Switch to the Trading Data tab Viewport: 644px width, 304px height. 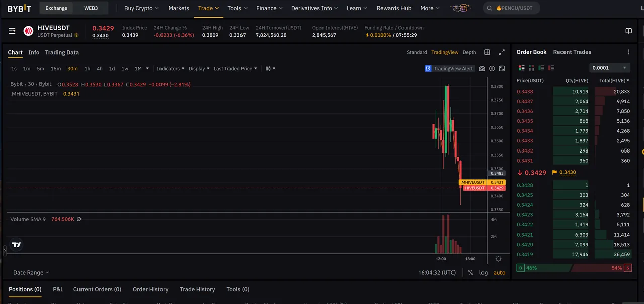point(62,52)
